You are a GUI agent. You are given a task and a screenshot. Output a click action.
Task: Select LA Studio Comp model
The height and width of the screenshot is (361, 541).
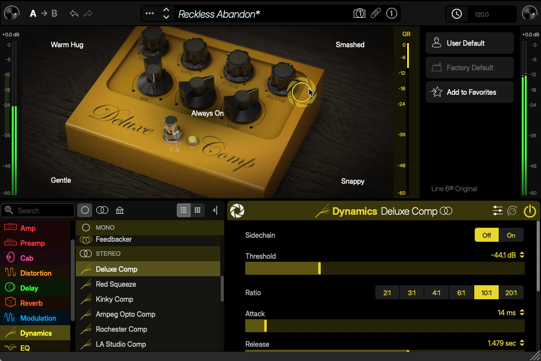pos(148,344)
